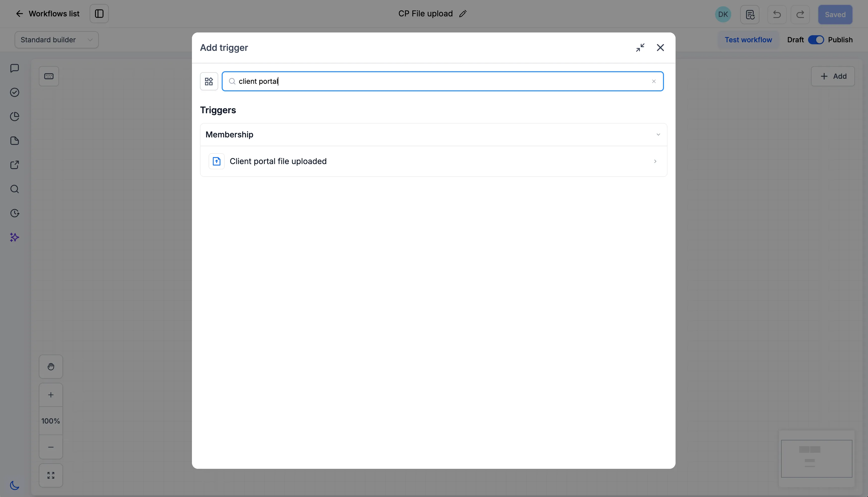Edit workflow name with pencil icon
Viewport: 868px width, 497px height.
[463, 14]
